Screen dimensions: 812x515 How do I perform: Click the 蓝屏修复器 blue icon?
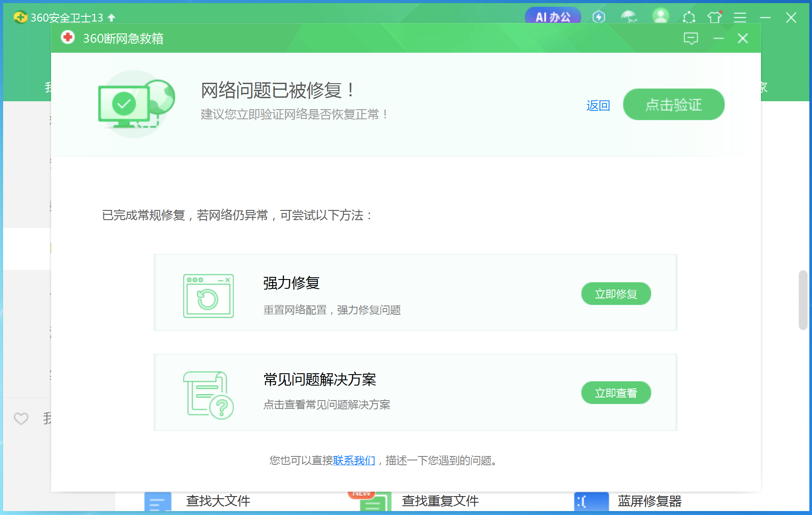(591, 501)
